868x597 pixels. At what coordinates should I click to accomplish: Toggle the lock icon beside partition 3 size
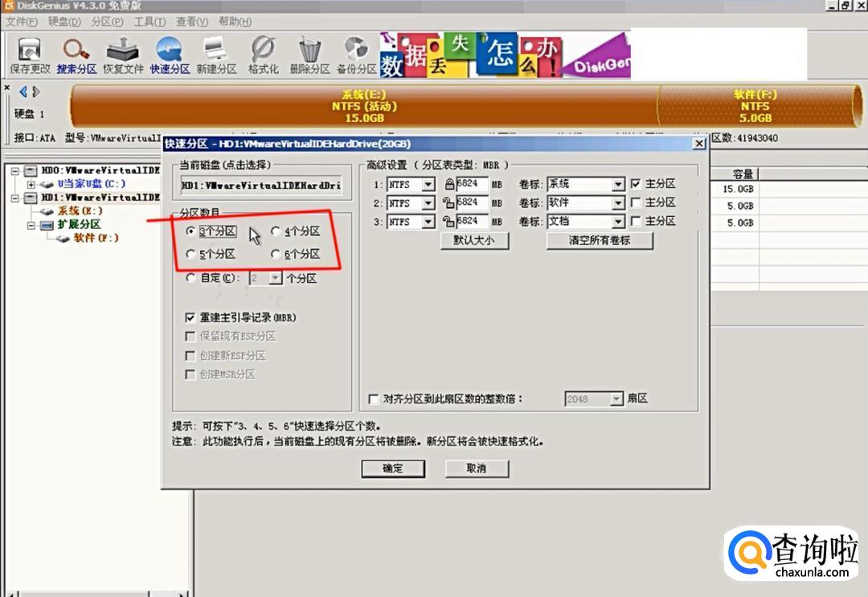pos(448,221)
